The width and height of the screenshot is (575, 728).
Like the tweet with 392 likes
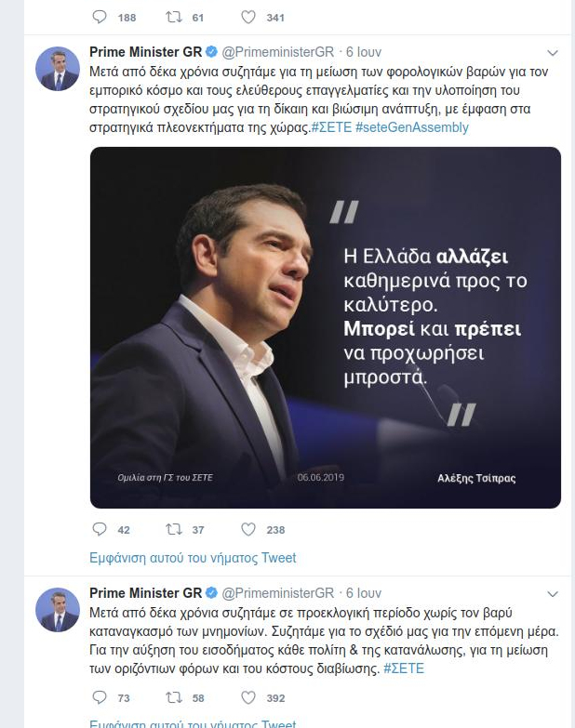248,697
